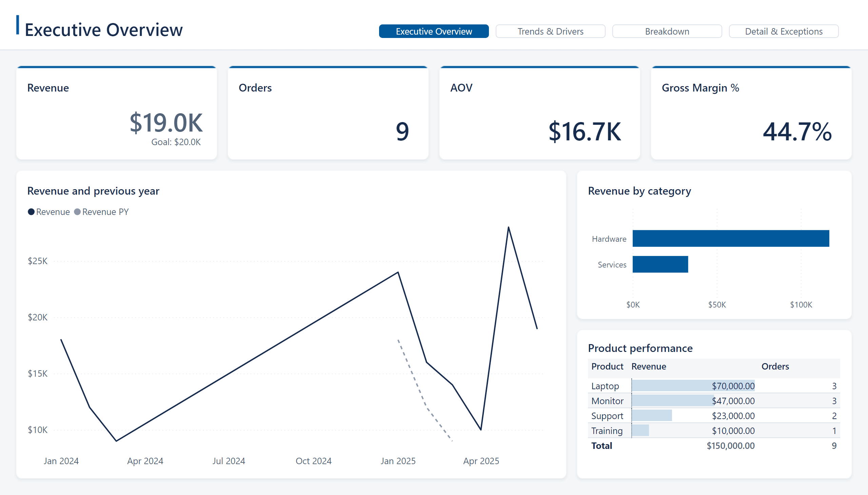Click the AOV value $16.7K
Image resolution: width=868 pixels, height=495 pixels.
(x=585, y=132)
